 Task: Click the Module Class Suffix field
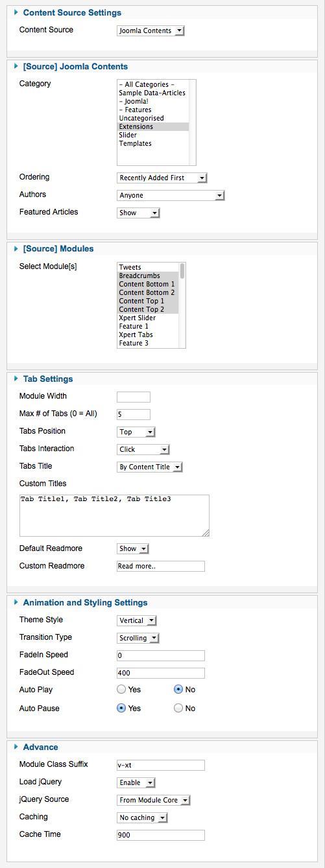pyautogui.click(x=160, y=765)
